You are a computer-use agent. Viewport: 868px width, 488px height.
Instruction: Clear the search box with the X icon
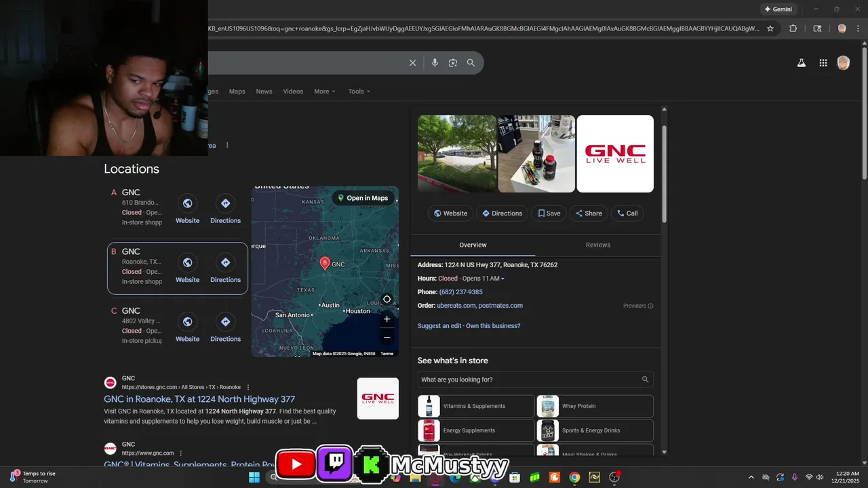click(412, 63)
